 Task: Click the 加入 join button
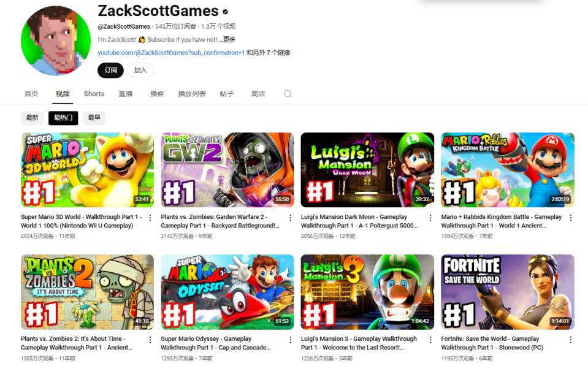140,70
